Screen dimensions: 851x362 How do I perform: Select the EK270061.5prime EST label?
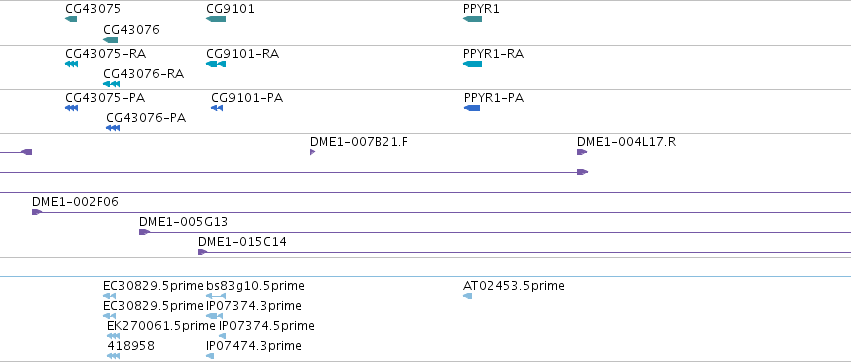161,326
